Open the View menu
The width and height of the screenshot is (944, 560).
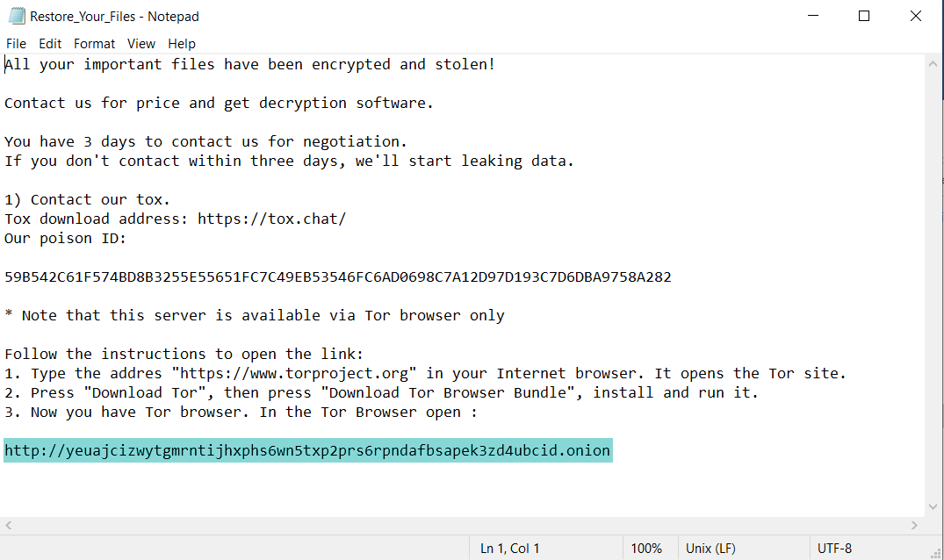[141, 44]
